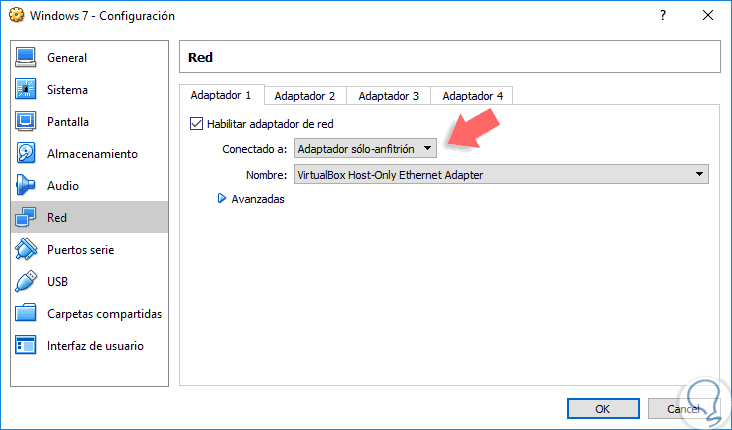
Task: Click the Red network icon
Action: pos(26,218)
